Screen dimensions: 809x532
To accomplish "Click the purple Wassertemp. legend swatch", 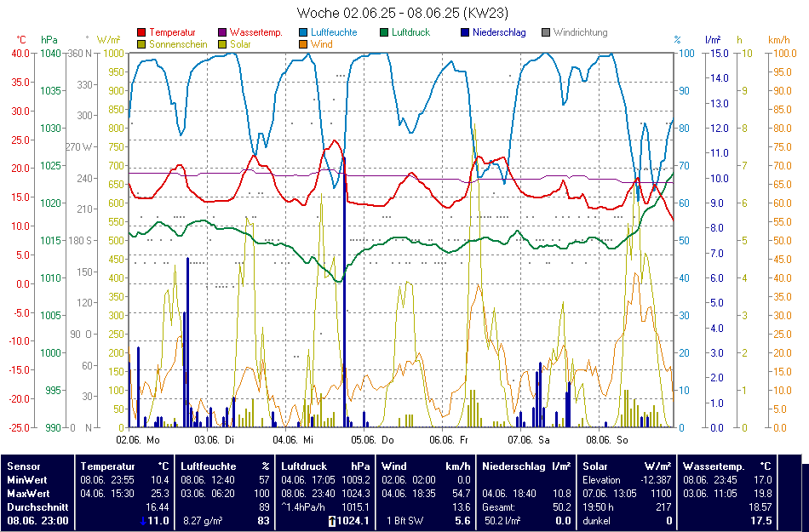I will [222, 32].
